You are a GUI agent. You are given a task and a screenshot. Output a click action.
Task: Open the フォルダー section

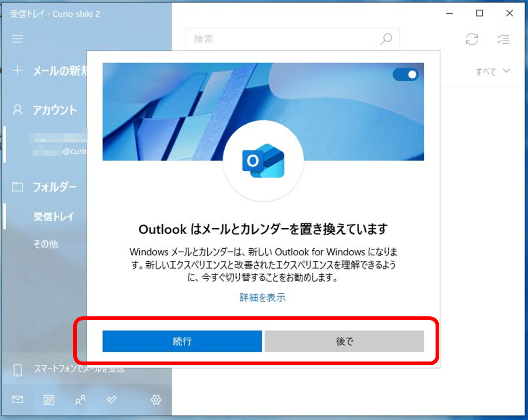pyautogui.click(x=55, y=187)
